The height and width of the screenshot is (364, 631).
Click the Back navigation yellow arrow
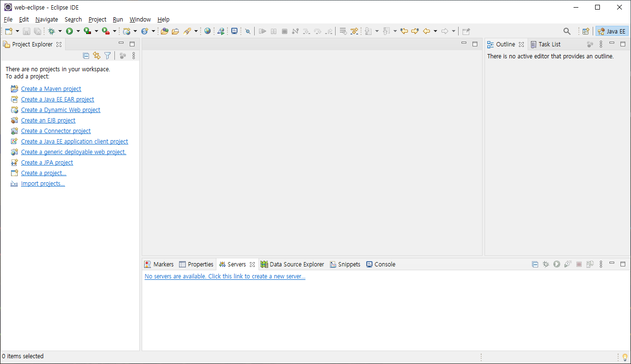pyautogui.click(x=426, y=31)
